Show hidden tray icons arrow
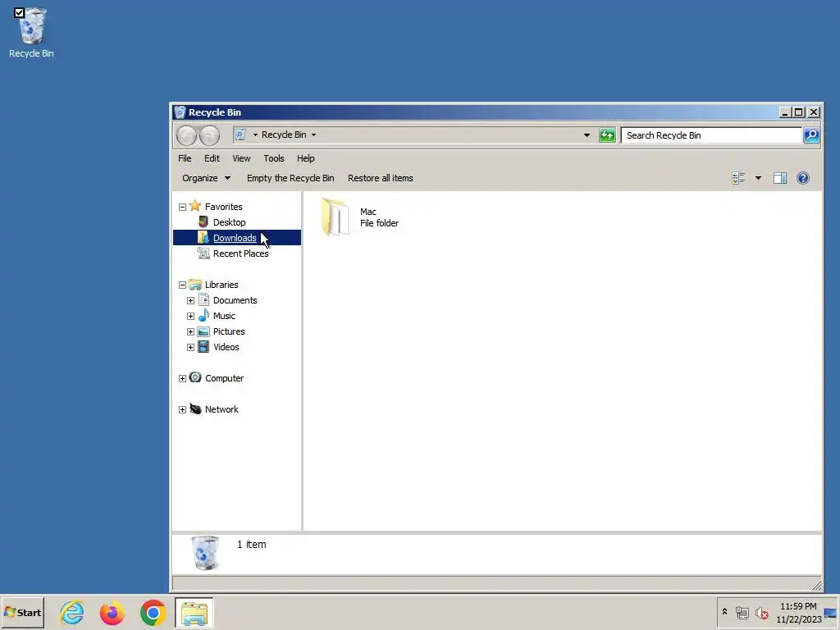Screen dimensions: 840x630 pyautogui.click(x=725, y=612)
